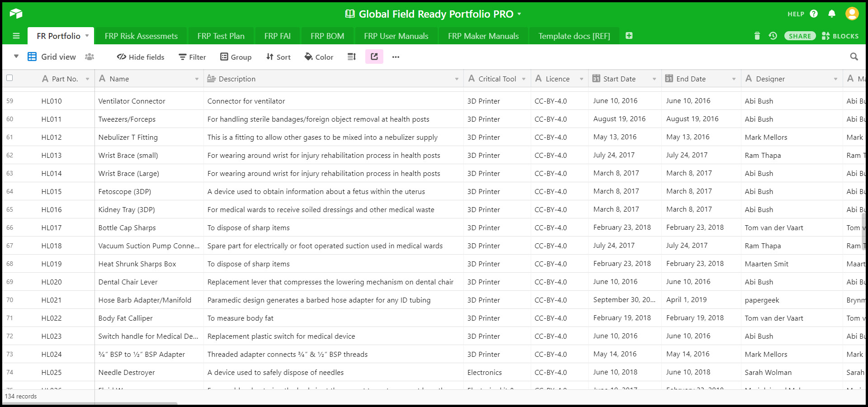The image size is (868, 407).
Task: Click the search magnifier icon
Action: coord(854,57)
